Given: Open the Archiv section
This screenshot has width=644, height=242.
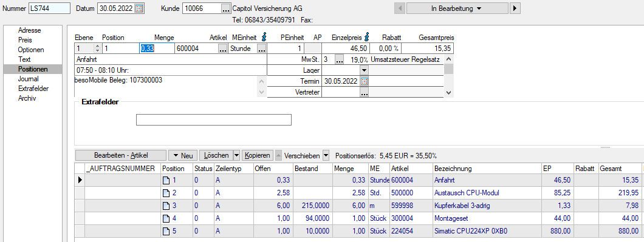Looking at the screenshot, I should (x=27, y=98).
